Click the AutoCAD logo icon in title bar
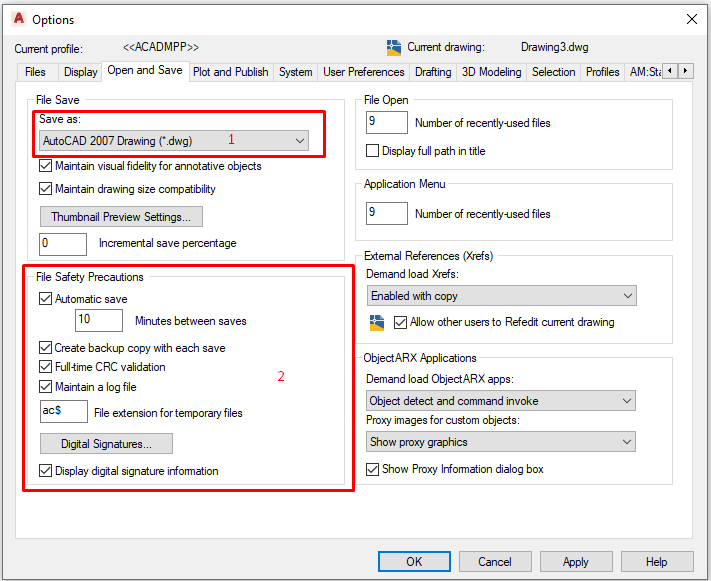Screen dimensions: 711x581 (18, 19)
